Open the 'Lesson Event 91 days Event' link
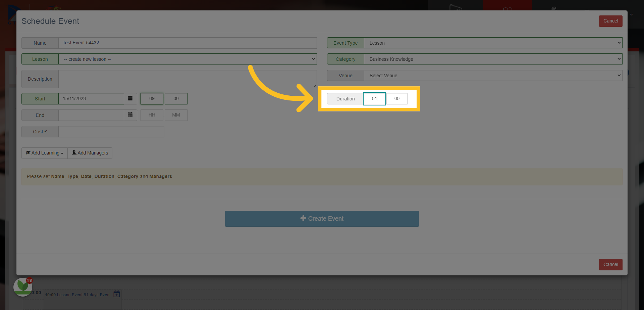Viewport: 644px width, 310px height. pyautogui.click(x=84, y=295)
